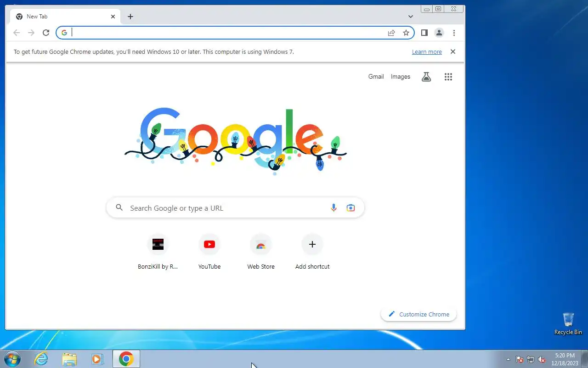Click the Learn more link

[427, 52]
